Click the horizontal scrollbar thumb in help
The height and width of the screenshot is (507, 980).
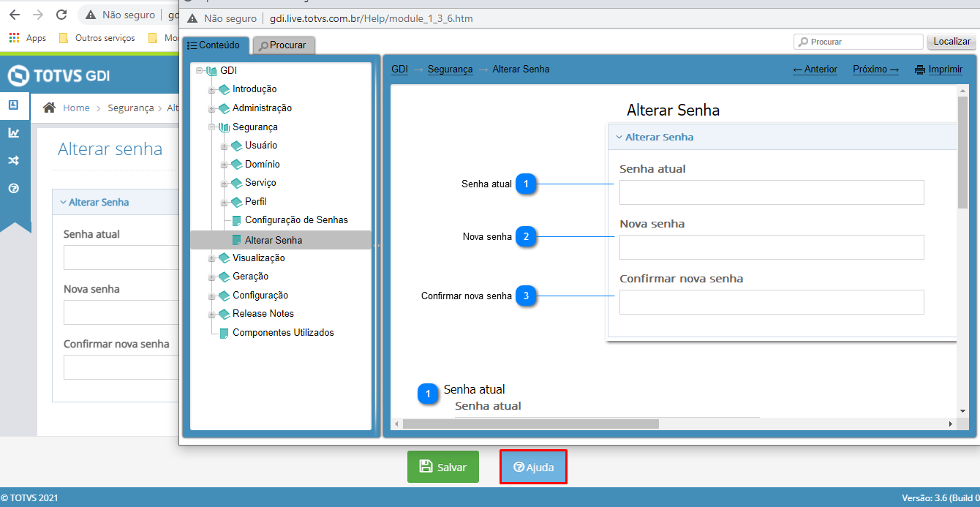pos(531,424)
